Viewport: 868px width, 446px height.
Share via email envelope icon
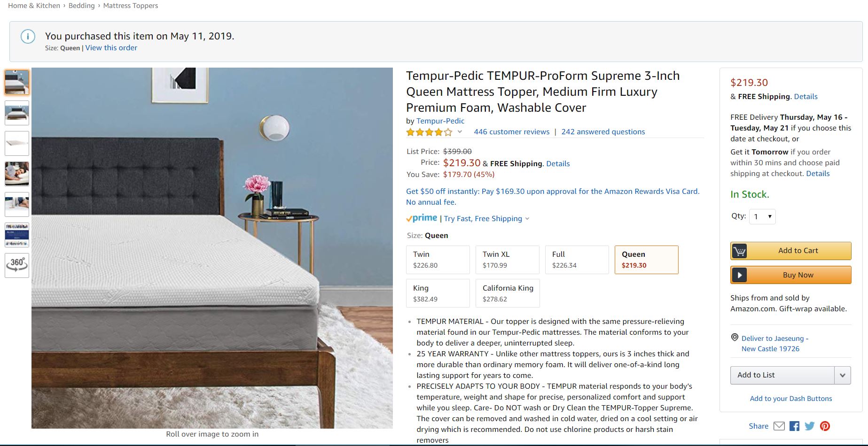(x=779, y=426)
